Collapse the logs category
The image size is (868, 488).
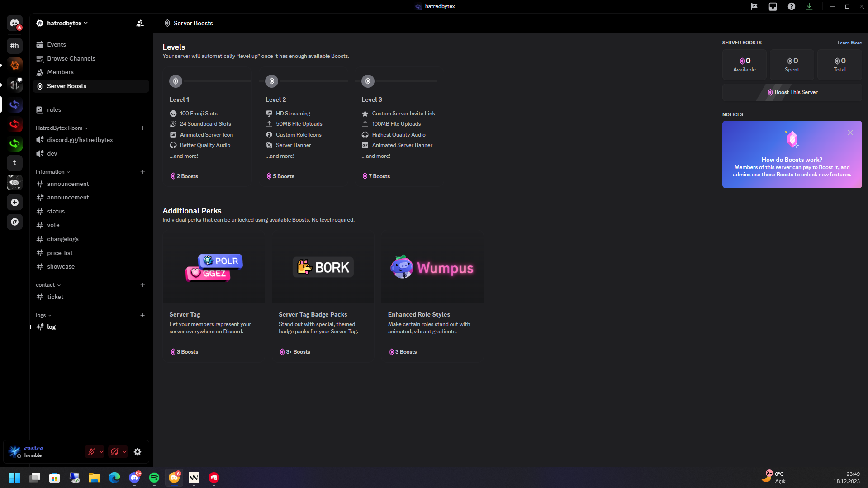click(x=43, y=315)
